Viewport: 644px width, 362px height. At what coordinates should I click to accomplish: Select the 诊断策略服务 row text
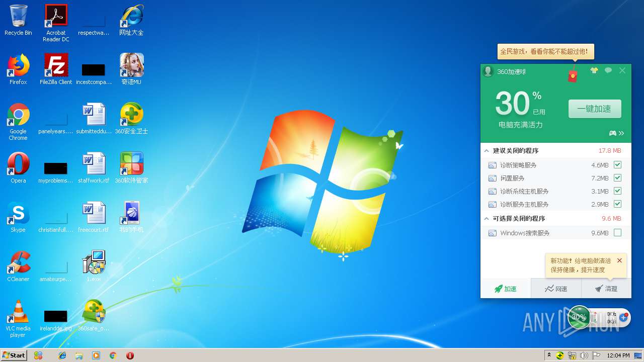click(518, 165)
